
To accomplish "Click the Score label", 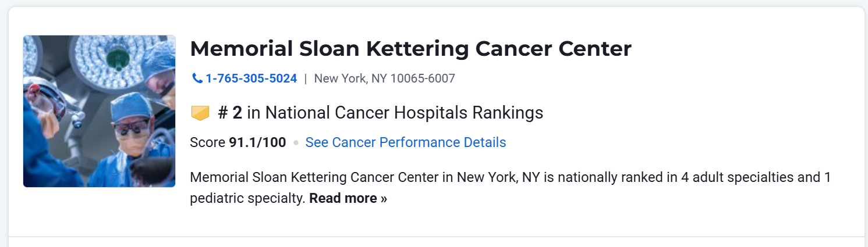I will point(207,142).
